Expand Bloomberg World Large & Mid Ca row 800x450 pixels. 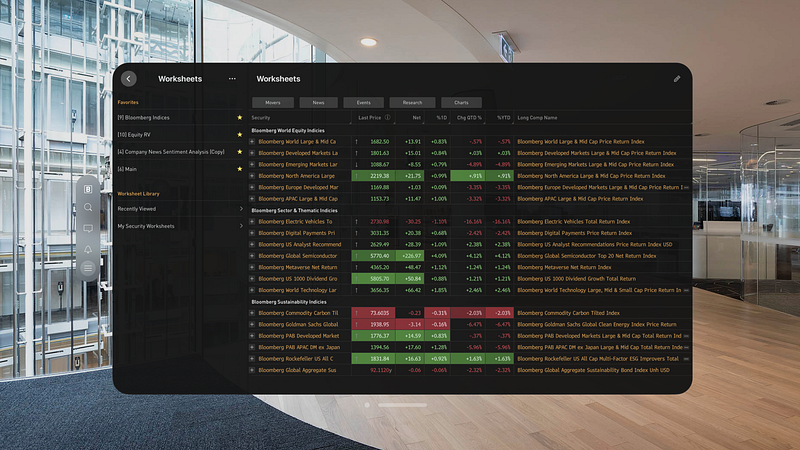pyautogui.click(x=252, y=141)
